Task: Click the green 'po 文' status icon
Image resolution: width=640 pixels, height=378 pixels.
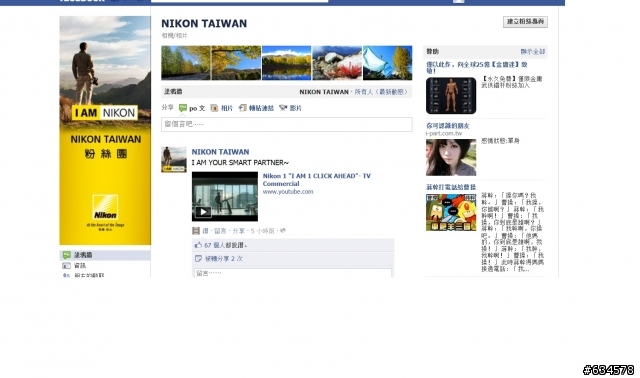Action: (x=183, y=108)
